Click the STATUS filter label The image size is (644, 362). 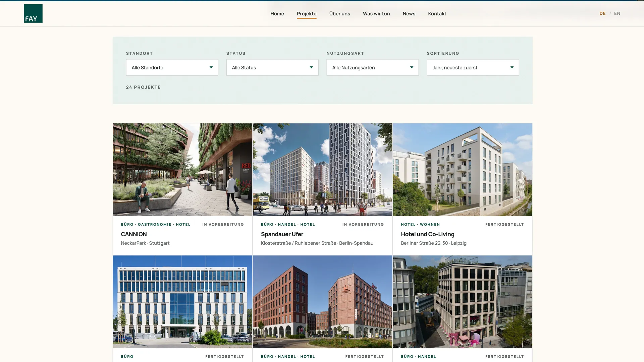tap(236, 53)
